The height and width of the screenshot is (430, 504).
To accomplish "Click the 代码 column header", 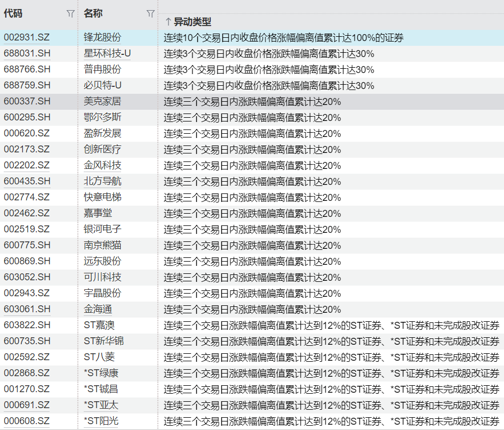I will tap(14, 14).
